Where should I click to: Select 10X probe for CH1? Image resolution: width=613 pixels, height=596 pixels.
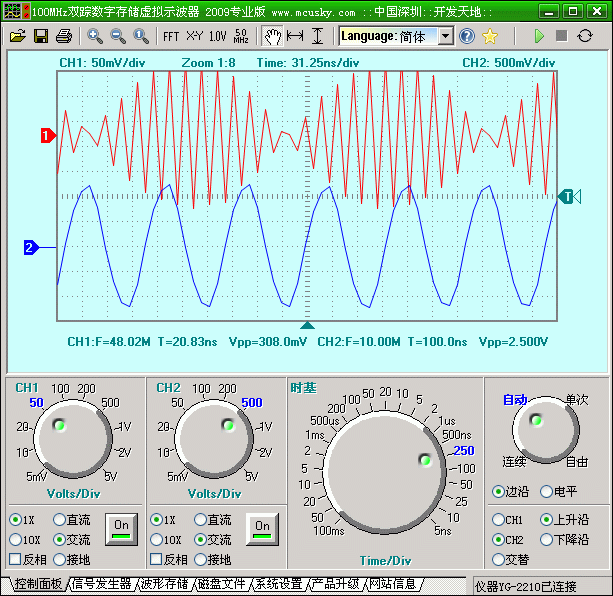[16, 540]
